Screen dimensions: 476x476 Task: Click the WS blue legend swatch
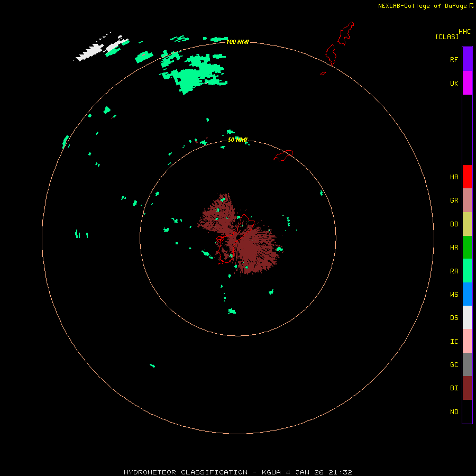point(467,294)
